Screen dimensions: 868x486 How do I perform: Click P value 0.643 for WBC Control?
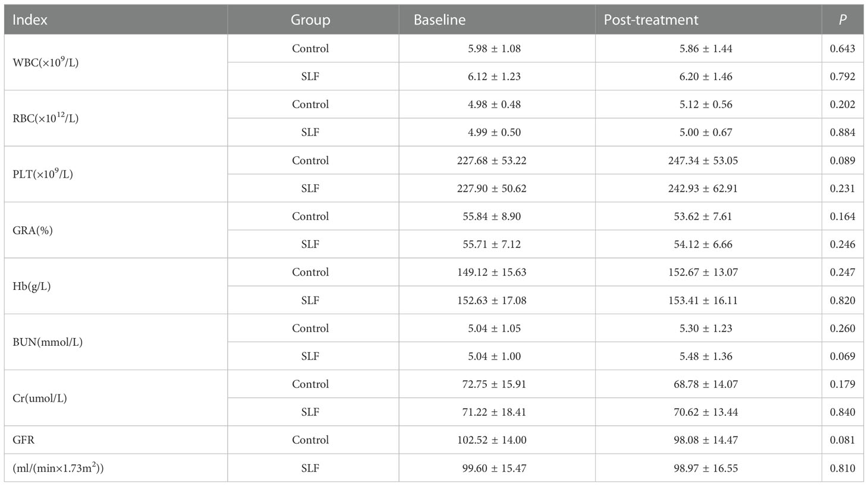point(842,49)
